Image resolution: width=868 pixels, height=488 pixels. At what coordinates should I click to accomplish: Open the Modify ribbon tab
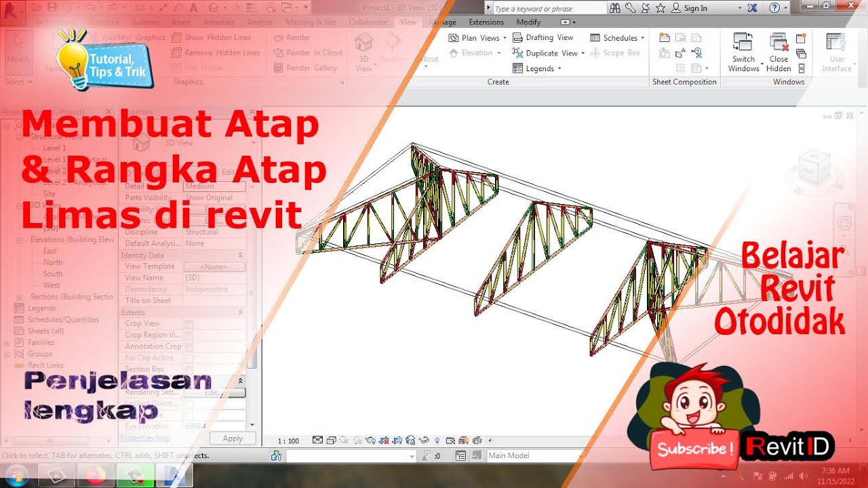click(x=529, y=22)
